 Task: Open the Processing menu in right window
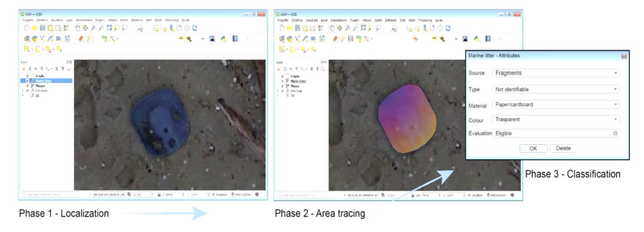(425, 20)
